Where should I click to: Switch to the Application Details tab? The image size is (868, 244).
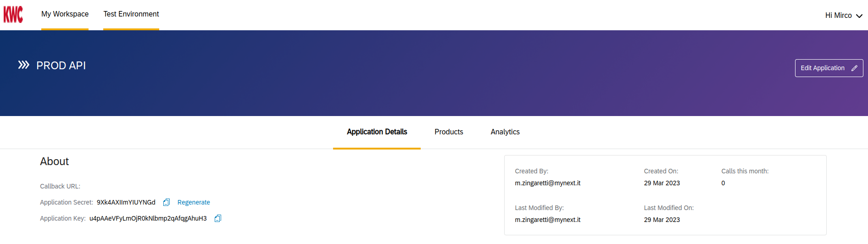(377, 132)
